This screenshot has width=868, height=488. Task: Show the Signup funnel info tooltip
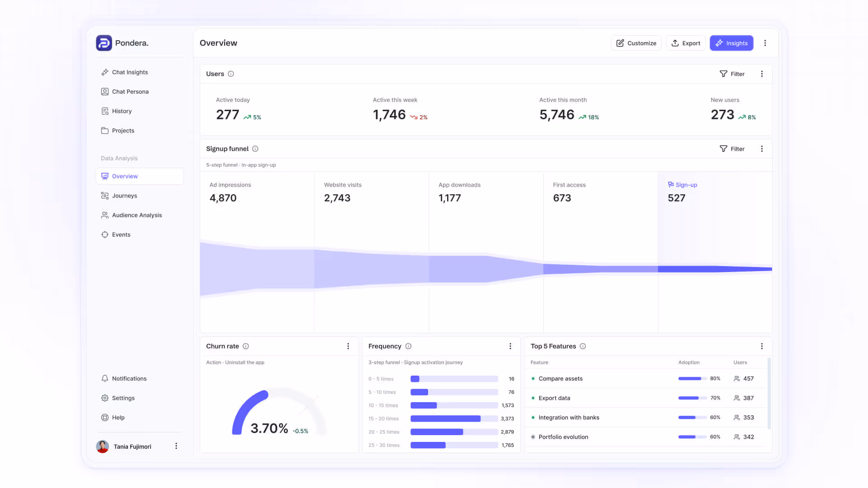pyautogui.click(x=255, y=149)
